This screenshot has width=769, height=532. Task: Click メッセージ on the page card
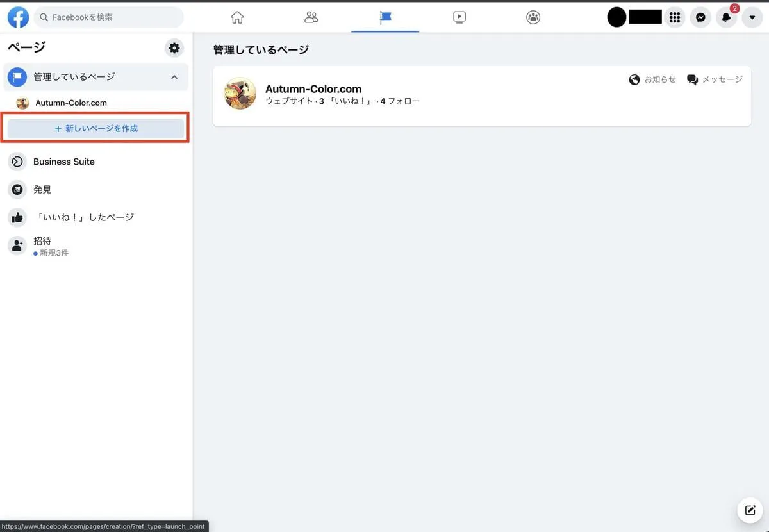(715, 79)
